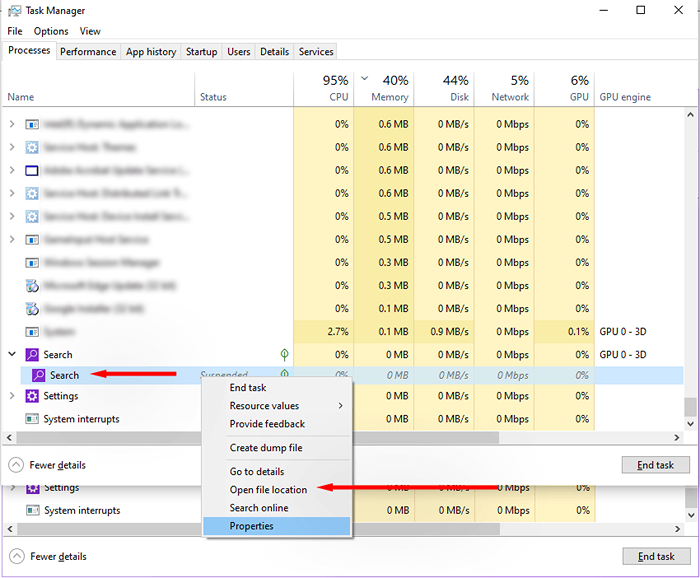
Task: Expand the fifth process row chevron
Action: (12, 216)
